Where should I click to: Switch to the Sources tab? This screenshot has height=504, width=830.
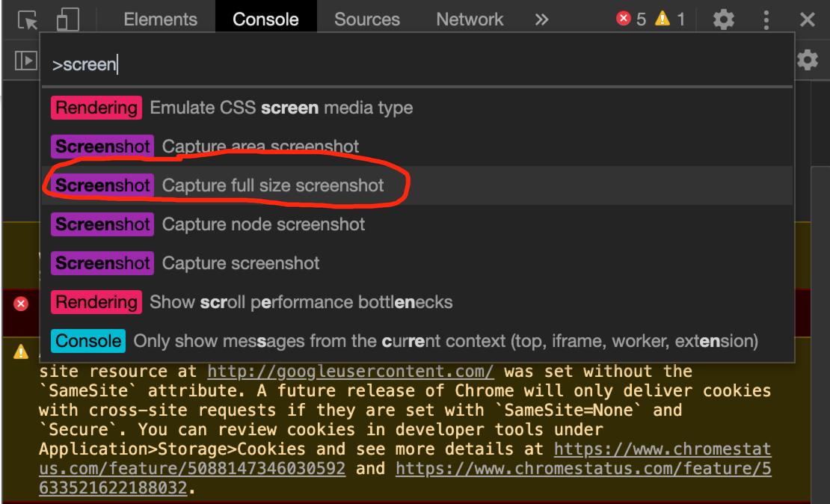(367, 20)
